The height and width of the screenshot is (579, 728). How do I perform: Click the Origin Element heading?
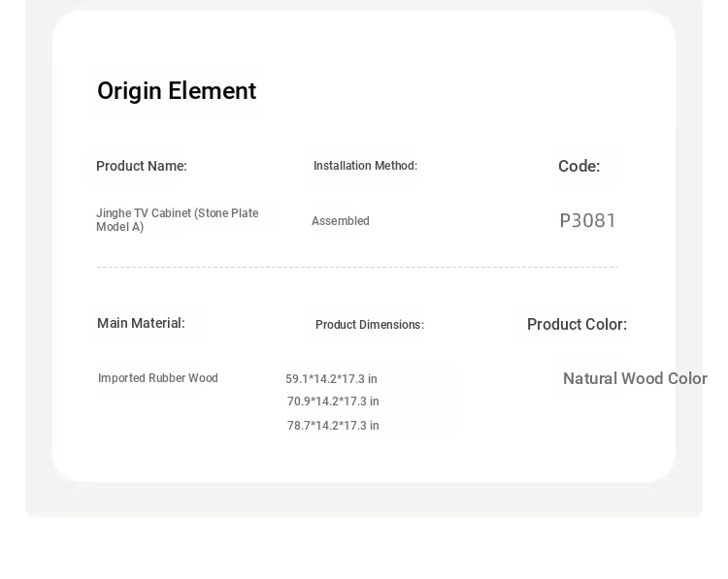pyautogui.click(x=177, y=91)
